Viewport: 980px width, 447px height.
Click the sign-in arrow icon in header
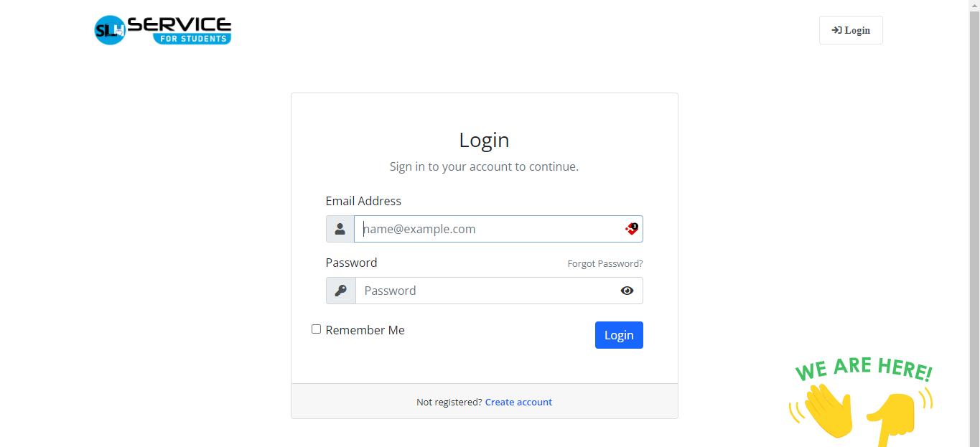pyautogui.click(x=836, y=30)
